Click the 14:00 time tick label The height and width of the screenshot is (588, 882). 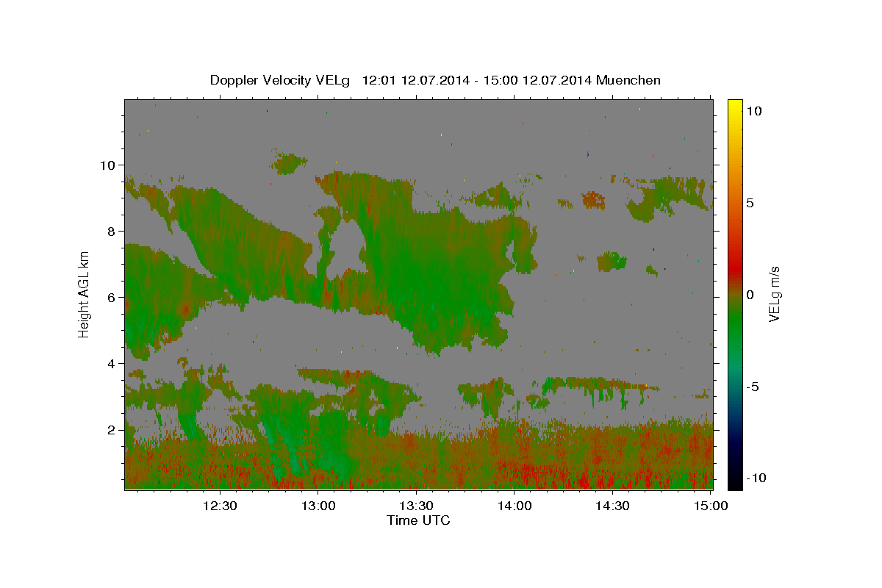click(x=514, y=506)
